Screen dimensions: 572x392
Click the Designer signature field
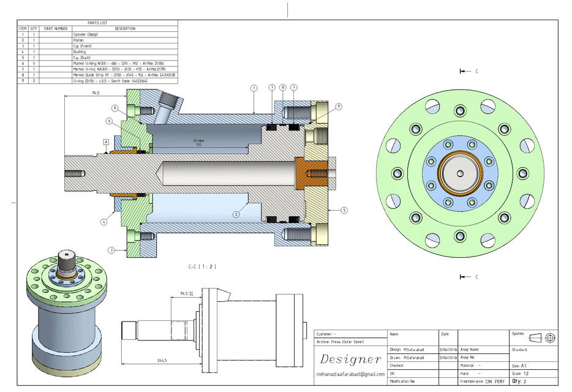[x=351, y=359]
